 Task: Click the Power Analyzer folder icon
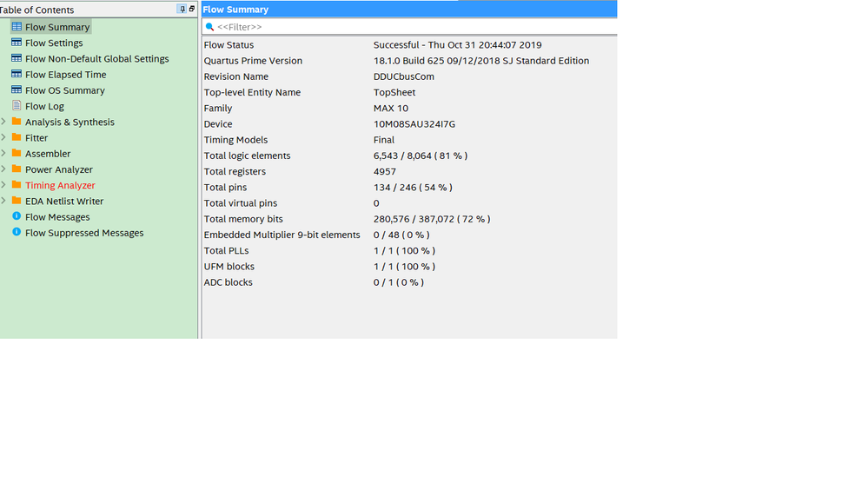tap(17, 169)
